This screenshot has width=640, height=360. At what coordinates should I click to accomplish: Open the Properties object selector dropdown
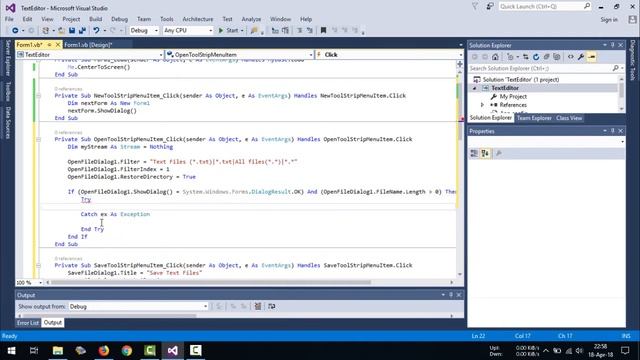tap(546, 141)
